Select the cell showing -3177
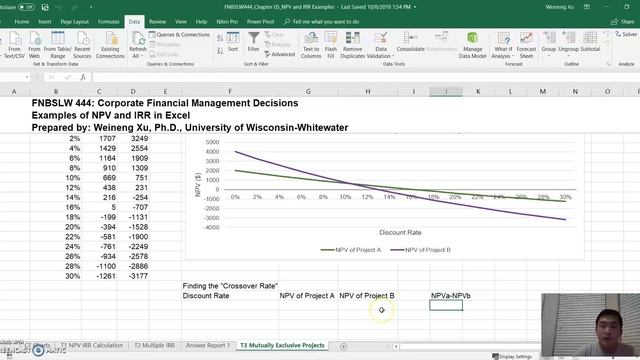Image resolution: width=640 pixels, height=360 pixels. [133, 276]
